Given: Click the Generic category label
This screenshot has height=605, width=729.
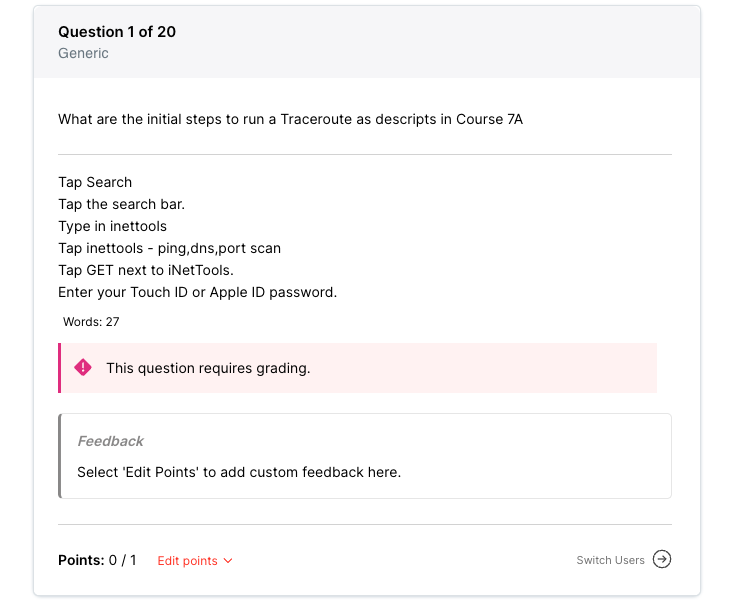Looking at the screenshot, I should coord(83,53).
